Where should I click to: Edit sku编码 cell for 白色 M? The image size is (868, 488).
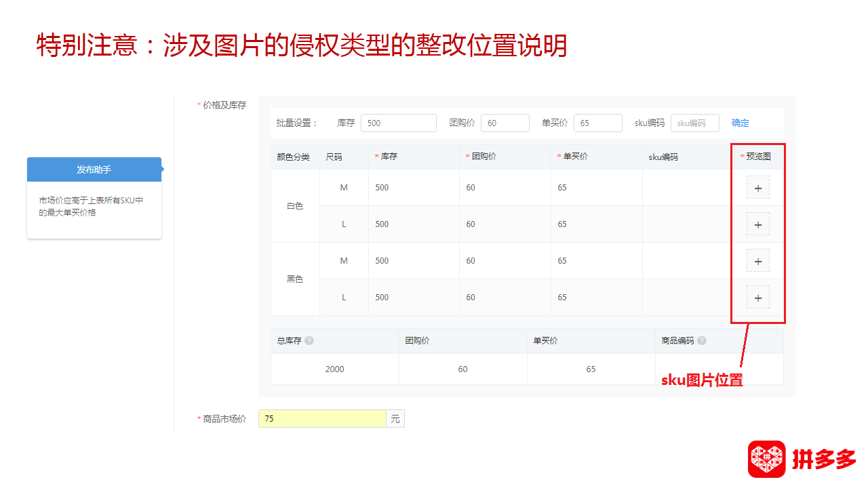pos(687,188)
